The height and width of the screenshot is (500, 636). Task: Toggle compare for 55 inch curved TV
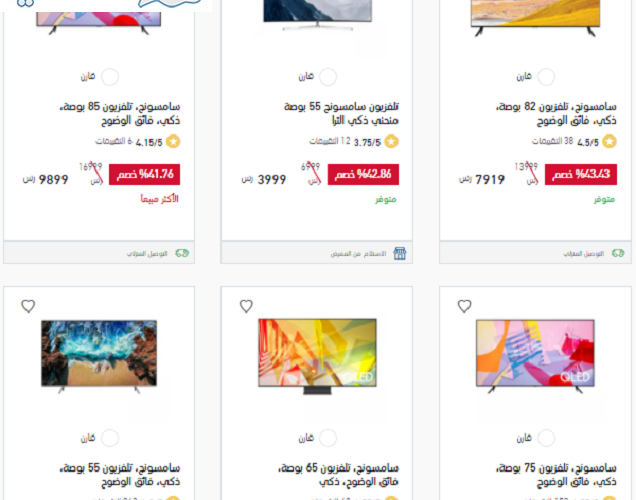pos(328,77)
